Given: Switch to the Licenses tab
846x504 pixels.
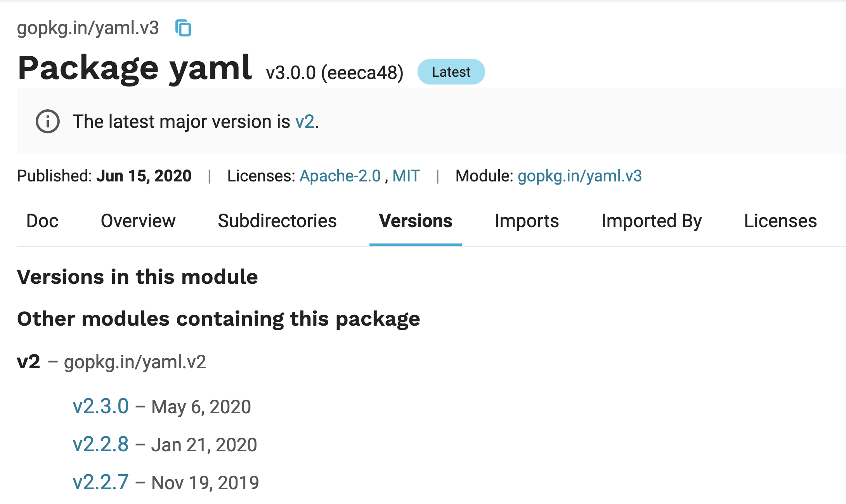Looking at the screenshot, I should coord(780,221).
